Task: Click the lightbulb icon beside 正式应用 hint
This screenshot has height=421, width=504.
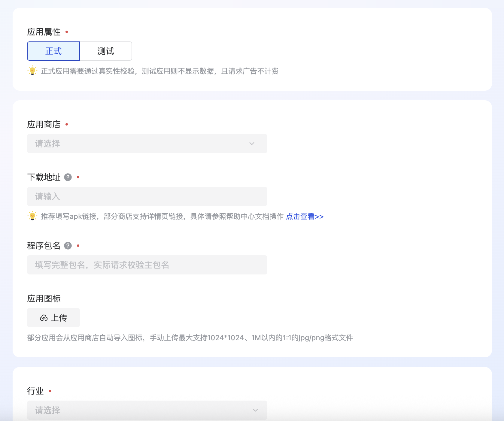Action: tap(32, 71)
